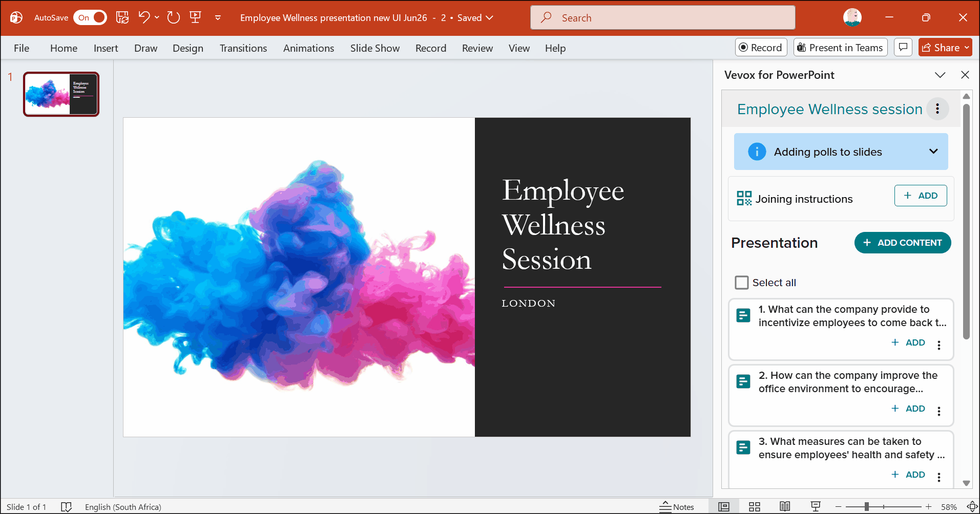980x514 pixels.
Task: Open the Design tab
Action: [187, 48]
